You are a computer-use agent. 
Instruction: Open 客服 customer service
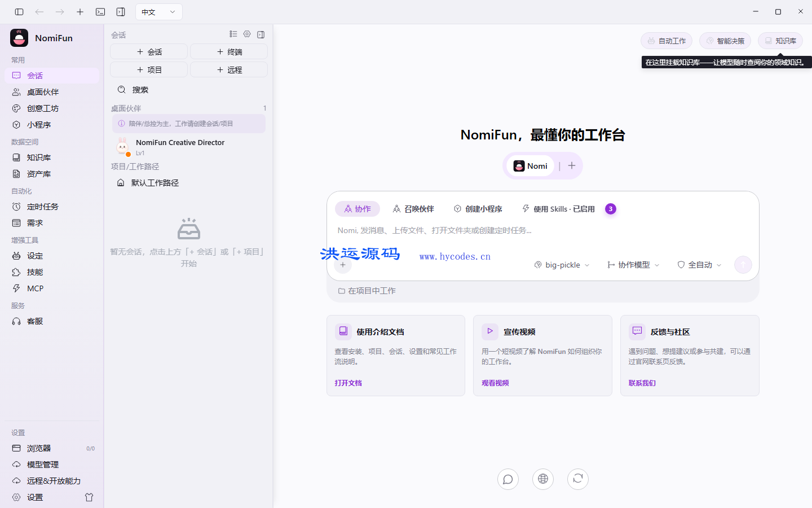coord(52,321)
